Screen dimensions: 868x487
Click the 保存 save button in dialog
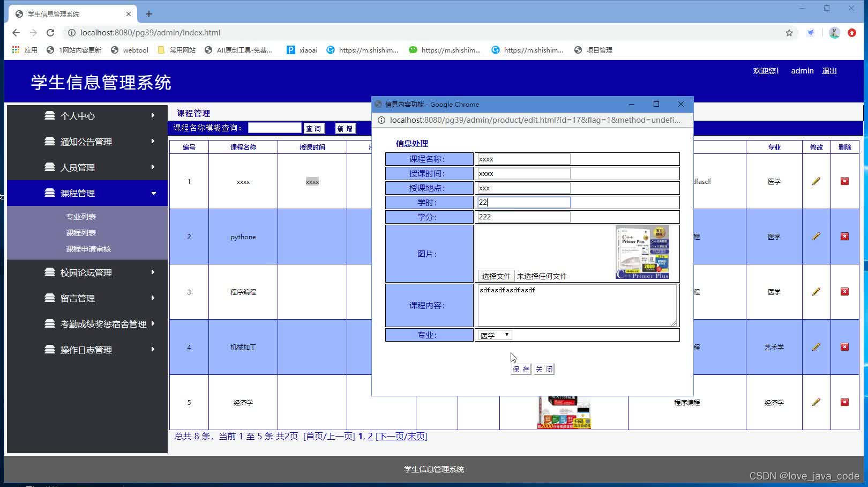[x=520, y=368]
